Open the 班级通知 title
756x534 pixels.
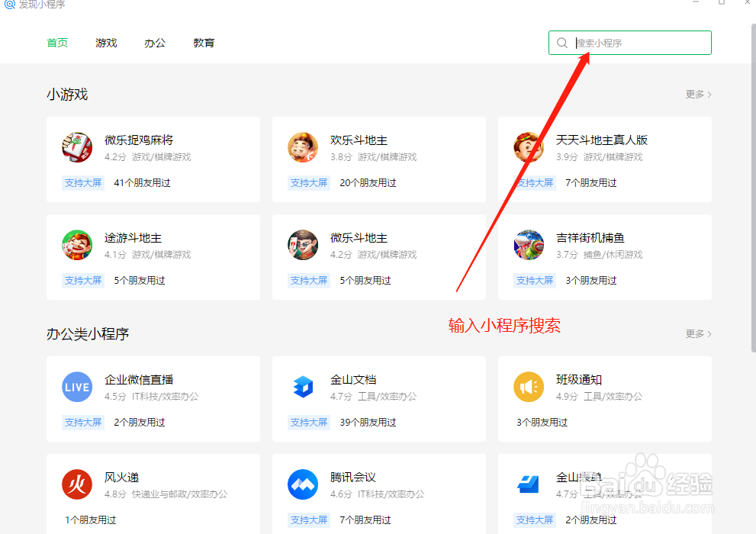pyautogui.click(x=578, y=380)
